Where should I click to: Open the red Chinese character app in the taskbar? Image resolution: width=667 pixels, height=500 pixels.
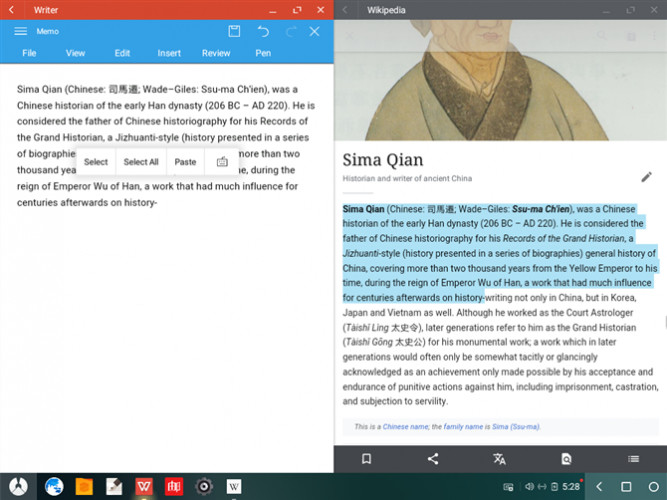(174, 486)
